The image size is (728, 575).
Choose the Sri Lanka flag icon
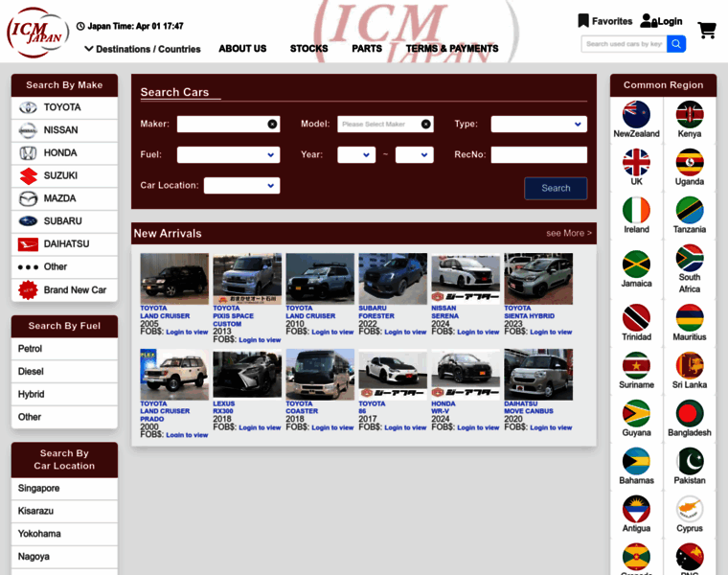tap(690, 365)
